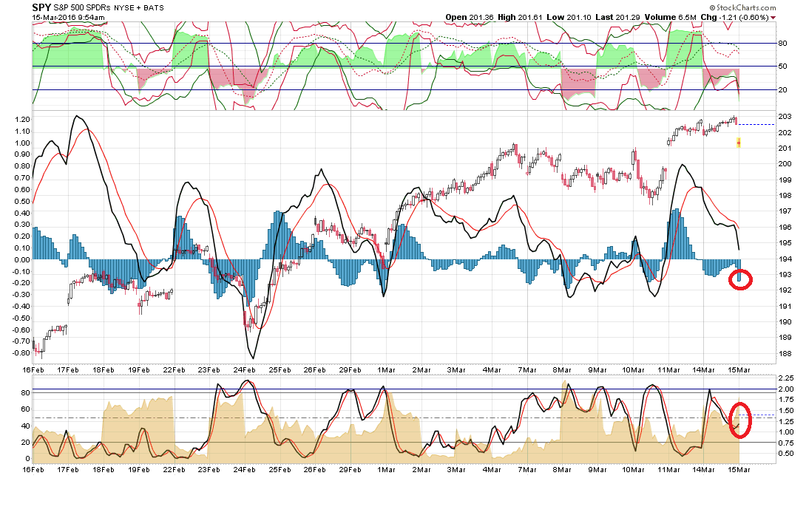Click the 14Mar date in bottom panel
The height and width of the screenshot is (532, 806).
click(703, 469)
